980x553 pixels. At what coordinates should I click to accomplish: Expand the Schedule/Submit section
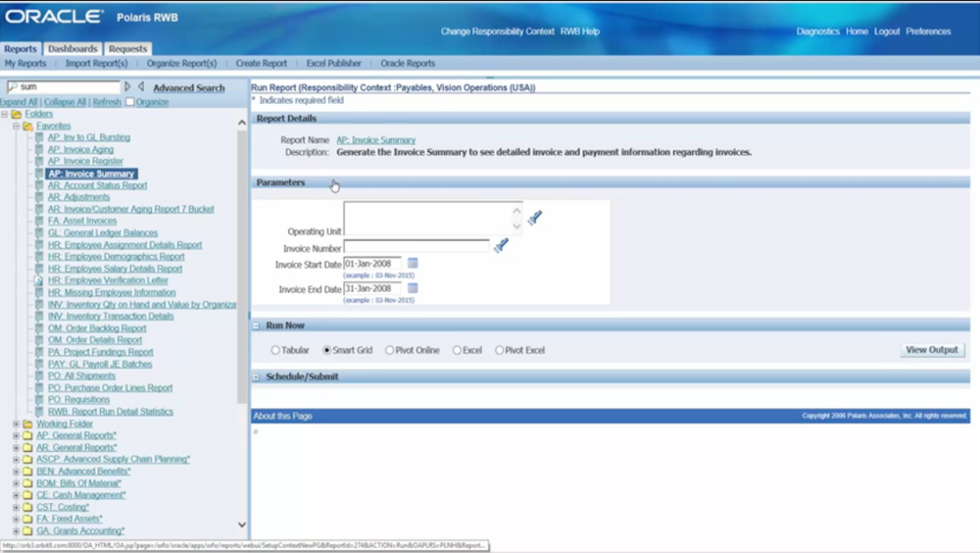[256, 377]
